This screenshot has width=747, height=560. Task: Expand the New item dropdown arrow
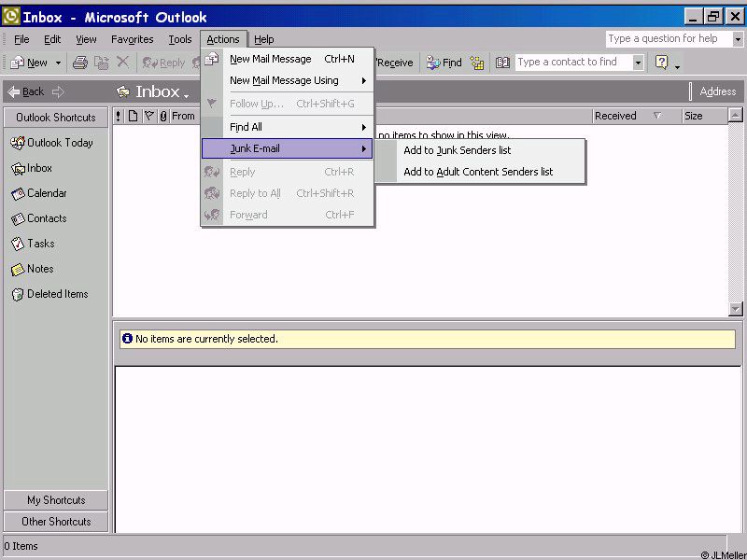coord(58,63)
